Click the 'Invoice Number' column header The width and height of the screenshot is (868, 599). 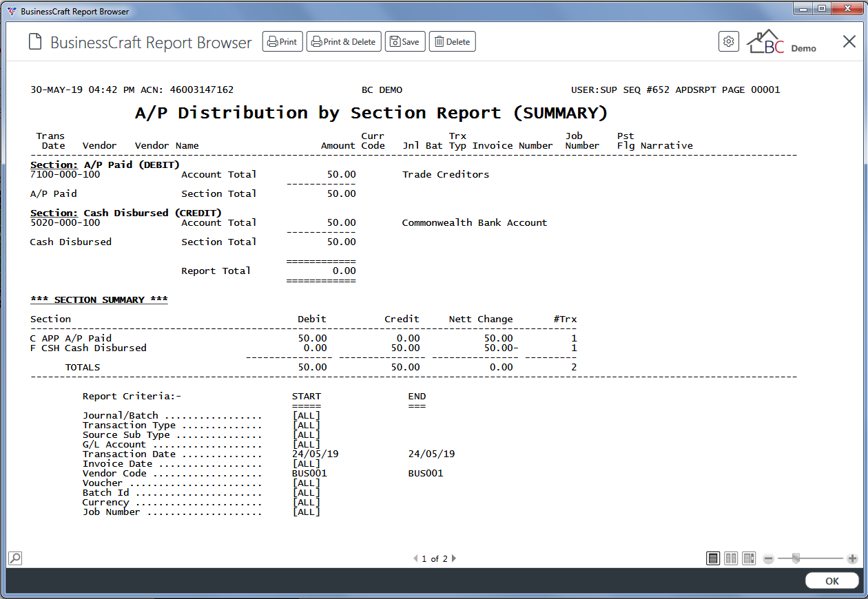tap(513, 145)
